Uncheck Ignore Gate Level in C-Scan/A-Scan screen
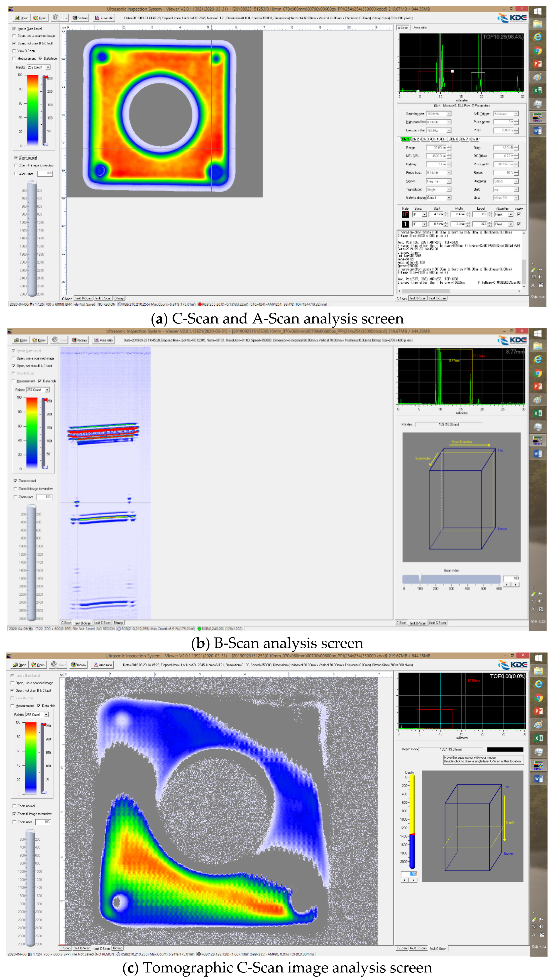 pyautogui.click(x=14, y=28)
